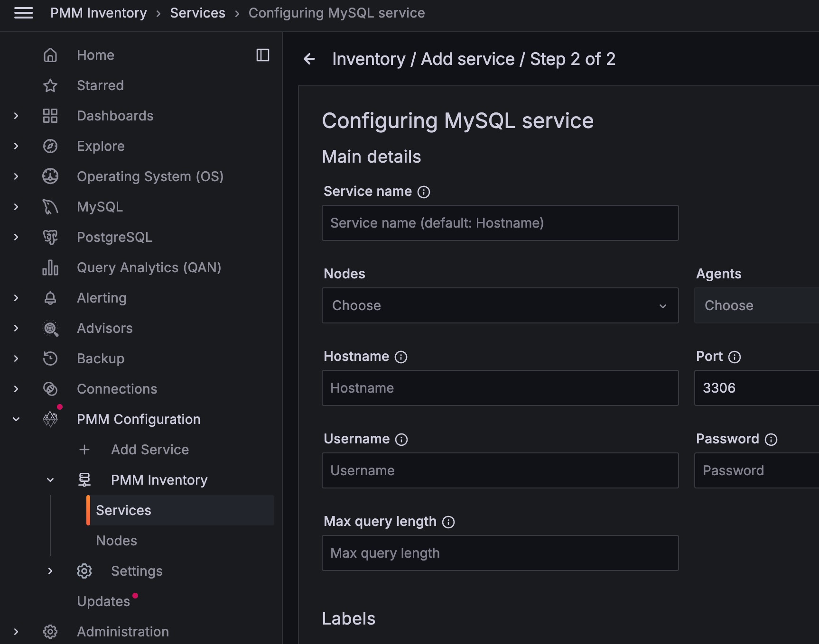Go back using the arrow icon
This screenshot has width=819, height=644.
309,59
